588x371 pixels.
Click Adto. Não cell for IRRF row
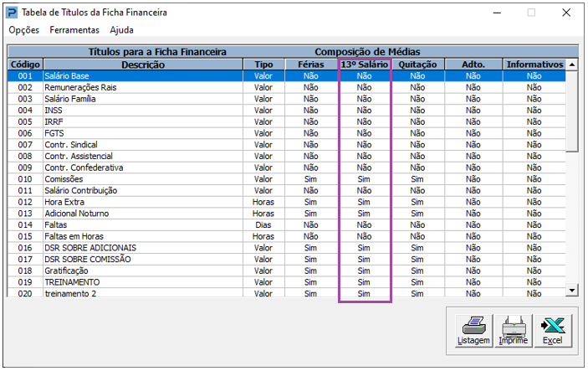(473, 121)
